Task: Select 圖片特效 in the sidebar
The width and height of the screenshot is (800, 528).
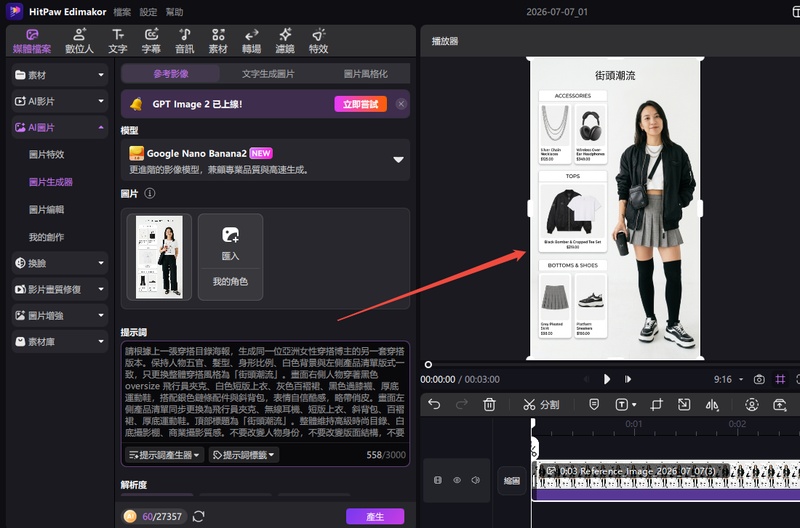Action: pyautogui.click(x=46, y=154)
